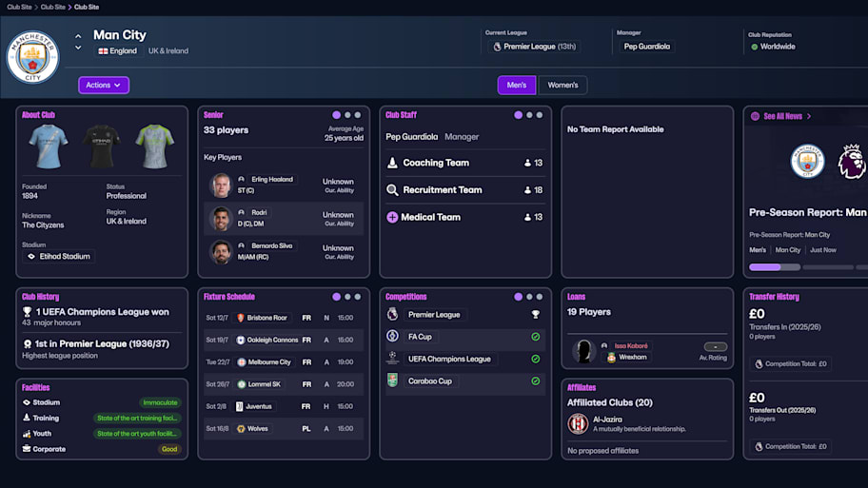The width and height of the screenshot is (868, 488).
Task: Go to next club with down chevron
Action: pyautogui.click(x=78, y=48)
